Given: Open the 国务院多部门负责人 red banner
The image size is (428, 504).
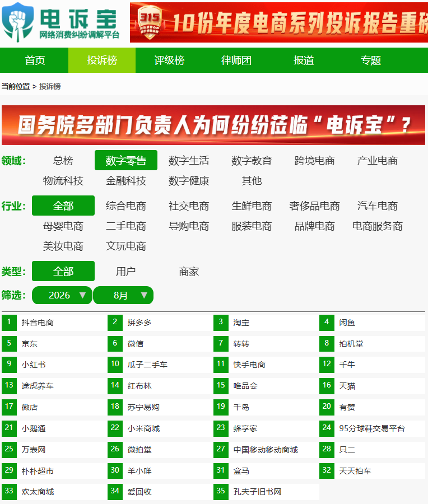Looking at the screenshot, I should [213, 125].
